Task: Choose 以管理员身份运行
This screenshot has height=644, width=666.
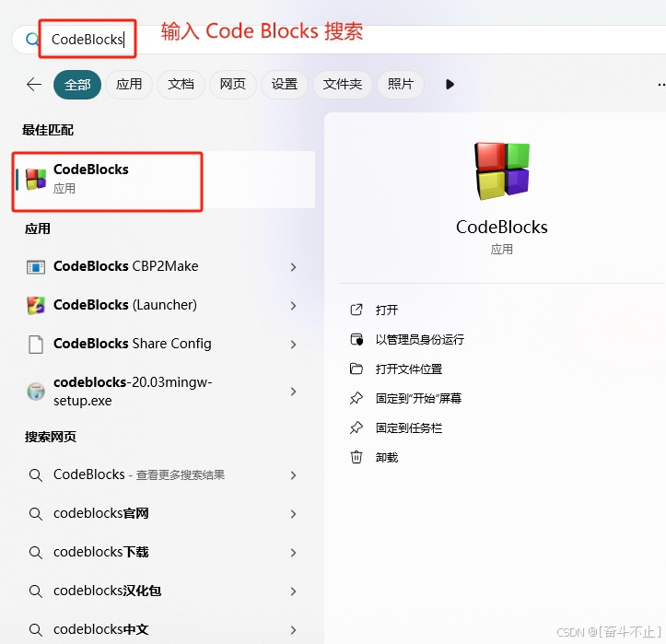Action: tap(420, 339)
